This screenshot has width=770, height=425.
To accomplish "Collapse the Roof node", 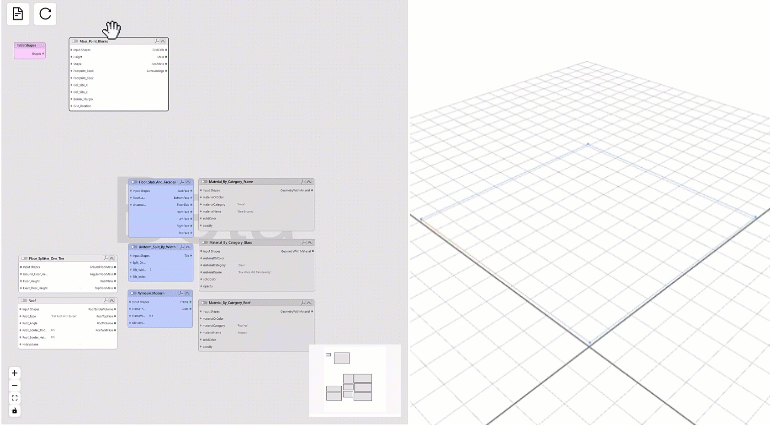I will (111, 301).
